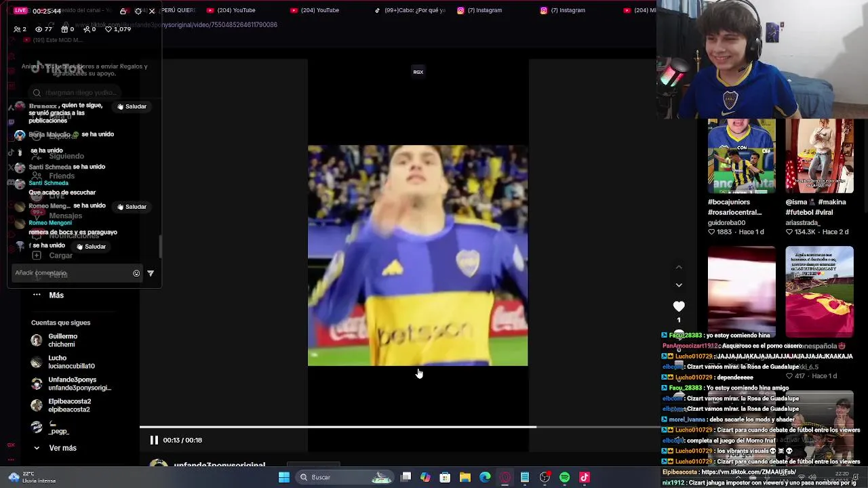This screenshot has height=488, width=868.
Task: Click the likes count 1,079
Action: [118, 29]
